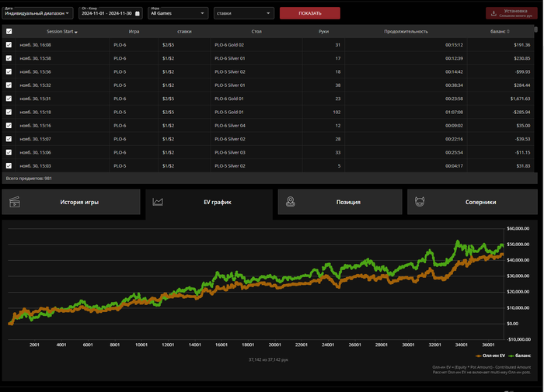This screenshot has height=392, width=544.
Task: Click the PLO-6 Silver 01 table cell
Action: pyautogui.click(x=230, y=58)
